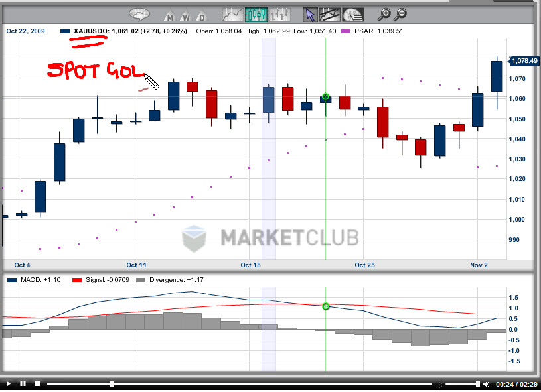Click the Signal red legend swatch
The image size is (541, 392).
(76, 280)
